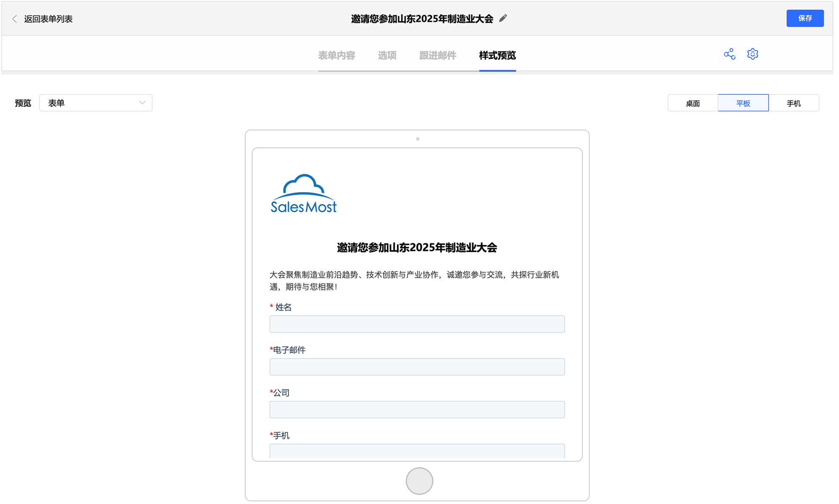Click the 姓名 input field
The width and height of the screenshot is (839, 504).
pos(417,324)
